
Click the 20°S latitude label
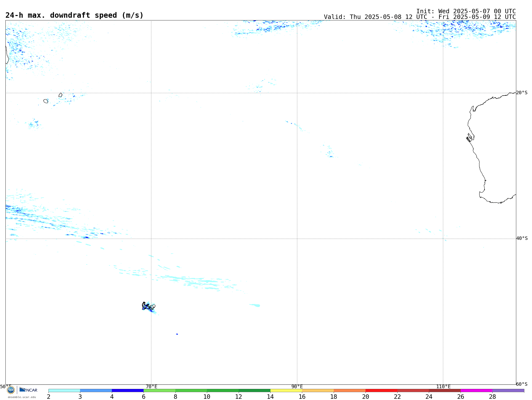point(522,93)
